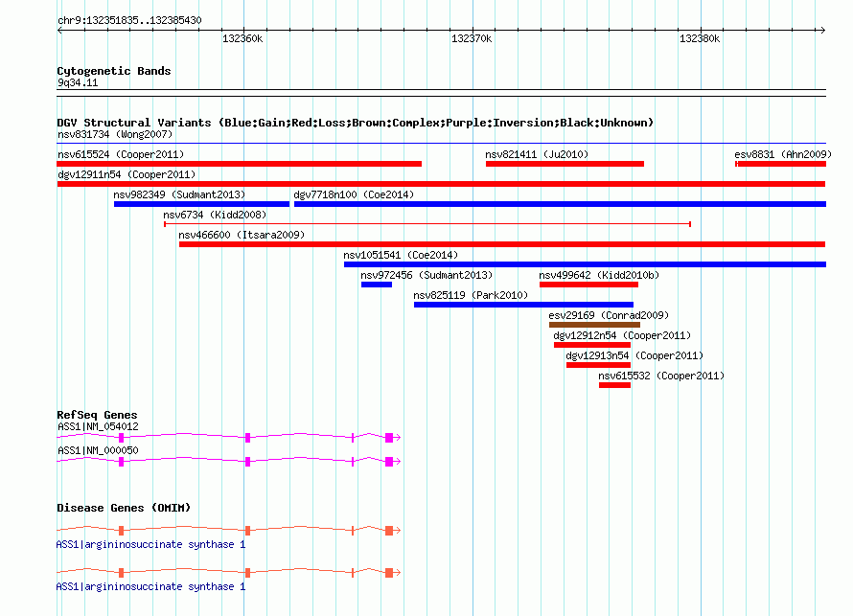Click the nsv1051541 (Coe2014) blue bar

(585, 264)
